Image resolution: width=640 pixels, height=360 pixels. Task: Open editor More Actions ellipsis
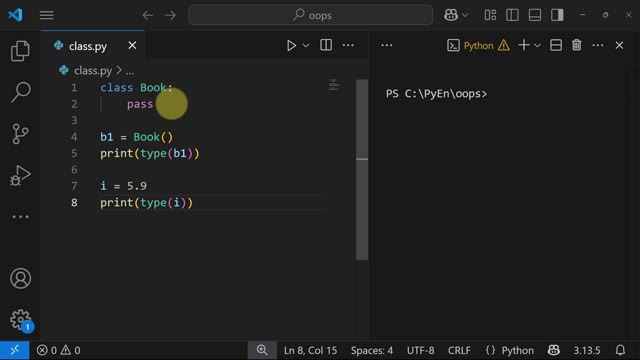click(348, 45)
